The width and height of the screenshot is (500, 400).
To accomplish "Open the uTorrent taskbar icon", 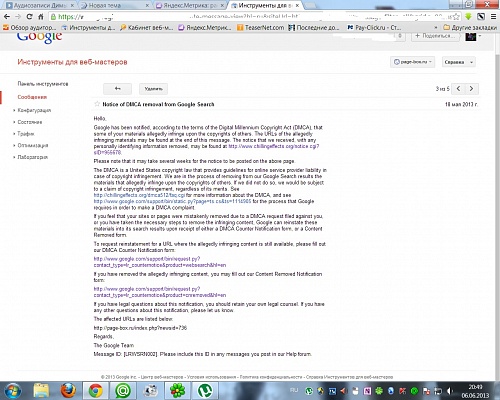I will (x=205, y=391).
